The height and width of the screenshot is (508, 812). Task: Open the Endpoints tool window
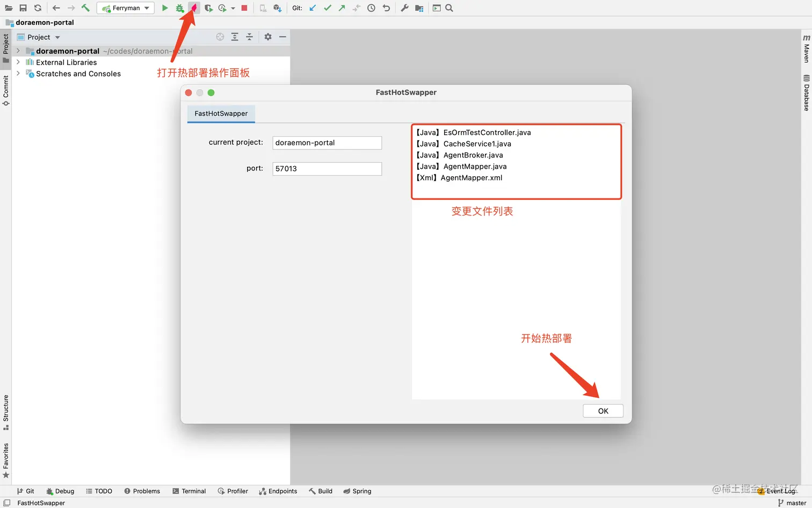278,491
